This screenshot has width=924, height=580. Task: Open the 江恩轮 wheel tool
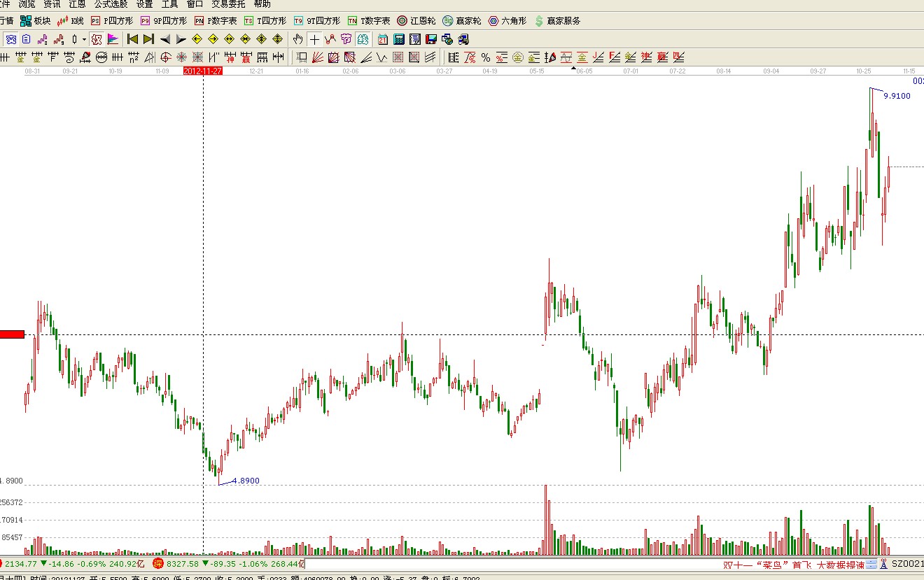pyautogui.click(x=417, y=21)
